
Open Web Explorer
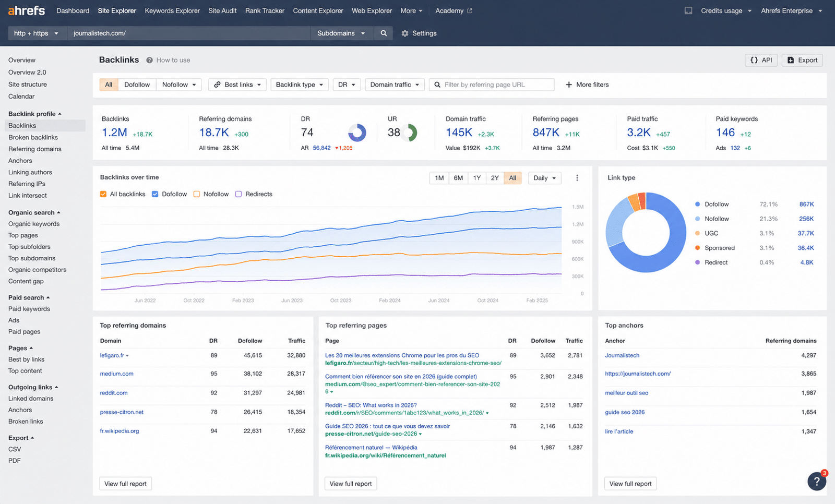coord(372,10)
